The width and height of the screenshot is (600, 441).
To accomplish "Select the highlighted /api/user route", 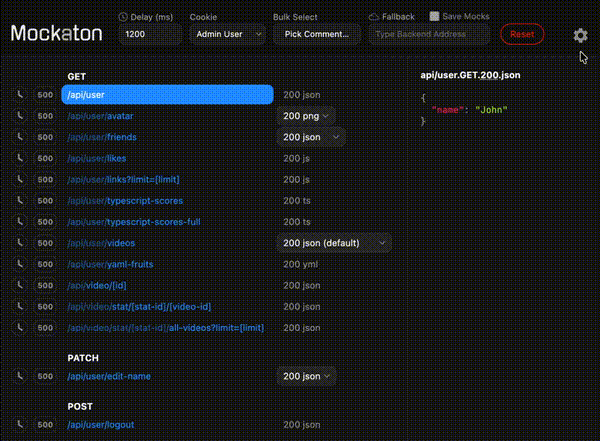I will (167, 95).
